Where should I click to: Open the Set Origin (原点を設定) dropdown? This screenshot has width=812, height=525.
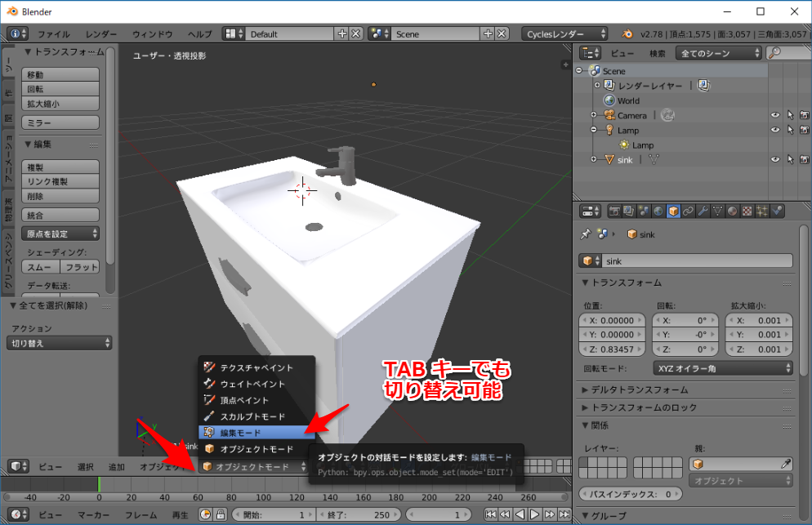[60, 234]
